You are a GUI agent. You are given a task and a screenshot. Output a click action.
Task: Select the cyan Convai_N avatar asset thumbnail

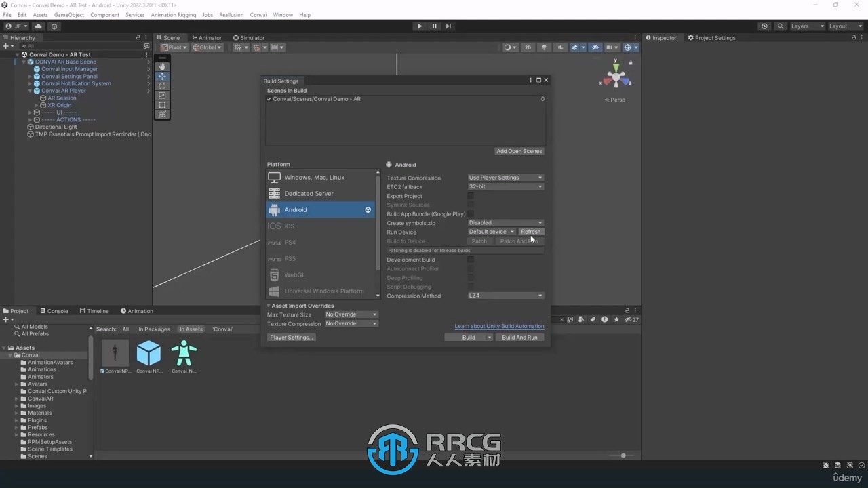184,353
